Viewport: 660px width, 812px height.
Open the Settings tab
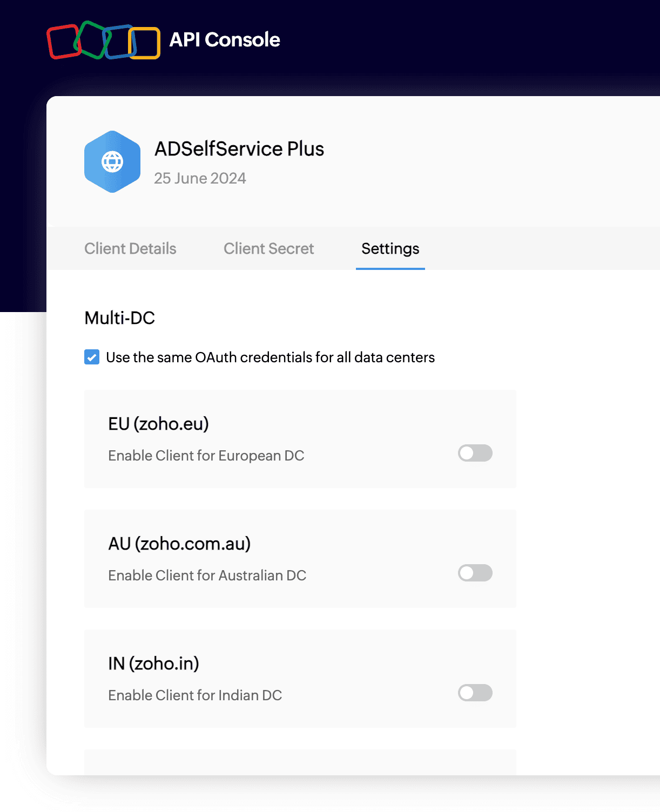(390, 248)
